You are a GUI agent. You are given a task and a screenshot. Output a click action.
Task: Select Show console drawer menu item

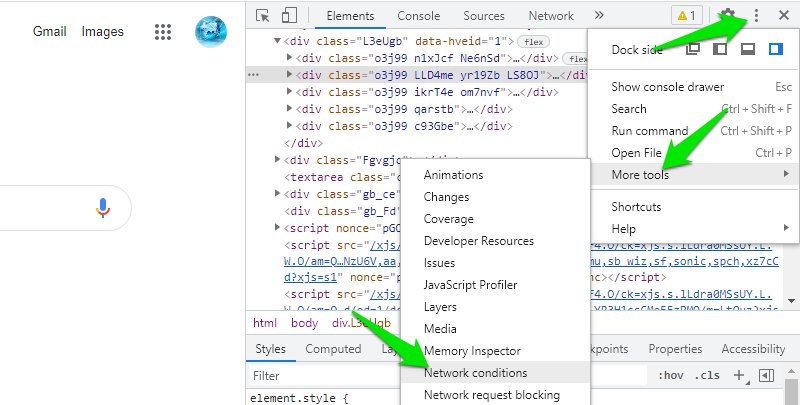pyautogui.click(x=693, y=87)
